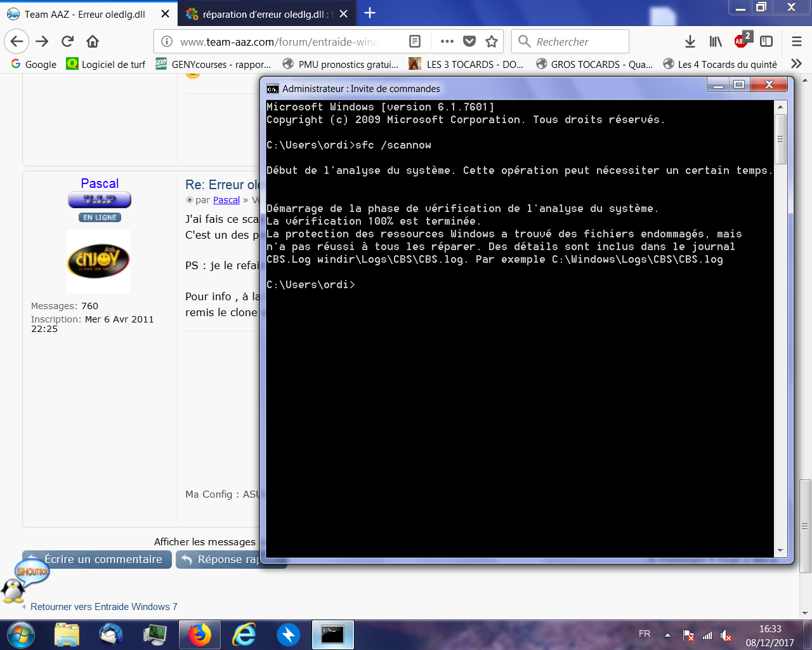Click the V.I.P rank badge
Screen dimensions: 812x650
coord(100,200)
